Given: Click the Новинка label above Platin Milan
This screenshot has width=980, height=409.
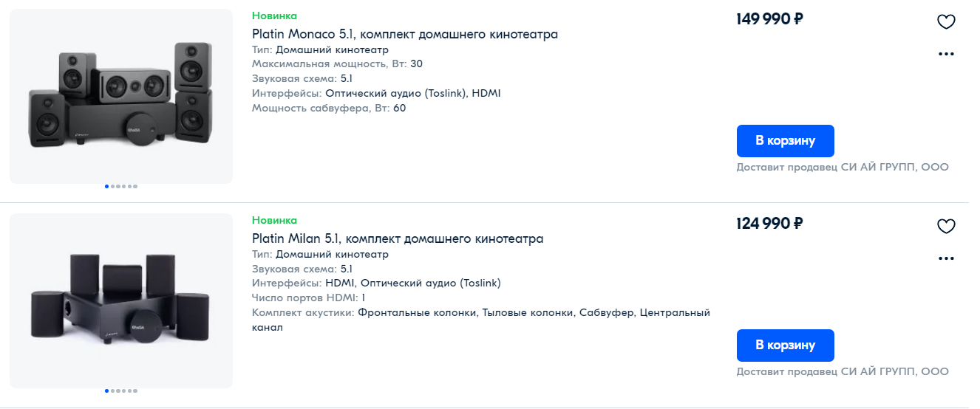Looking at the screenshot, I should point(274,220).
